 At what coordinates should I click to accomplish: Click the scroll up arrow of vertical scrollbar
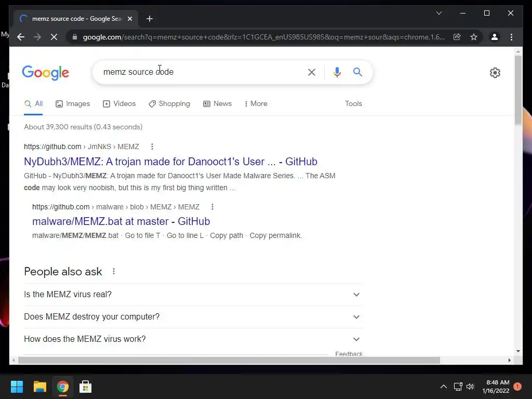click(x=518, y=52)
